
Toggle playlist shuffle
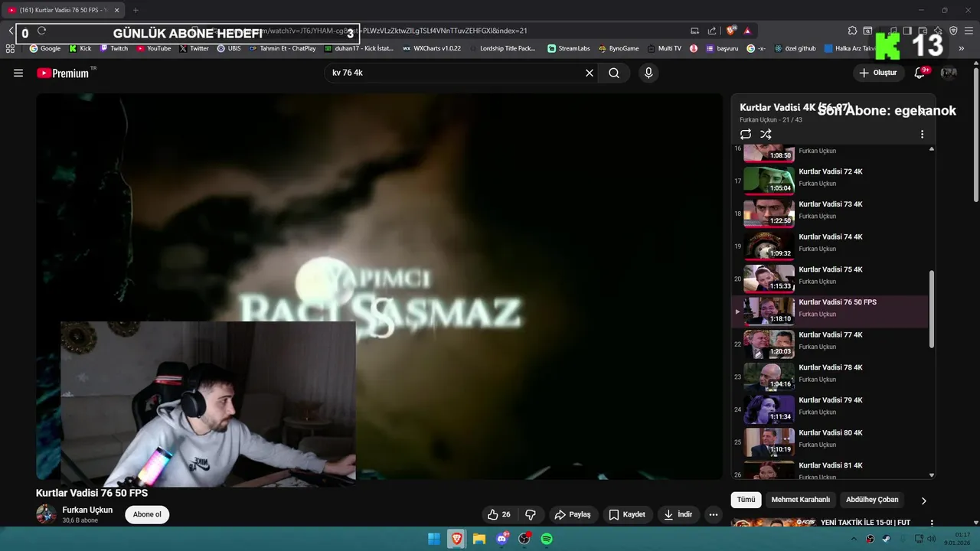pyautogui.click(x=766, y=134)
